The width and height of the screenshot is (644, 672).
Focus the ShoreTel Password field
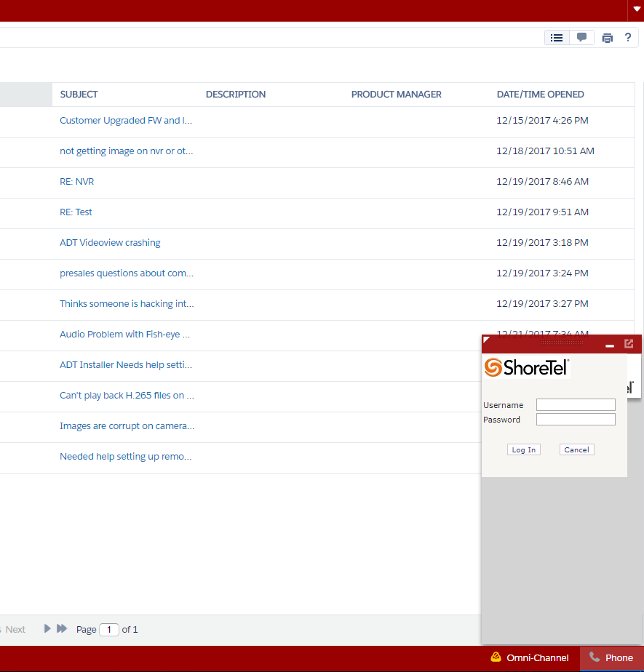(x=576, y=419)
